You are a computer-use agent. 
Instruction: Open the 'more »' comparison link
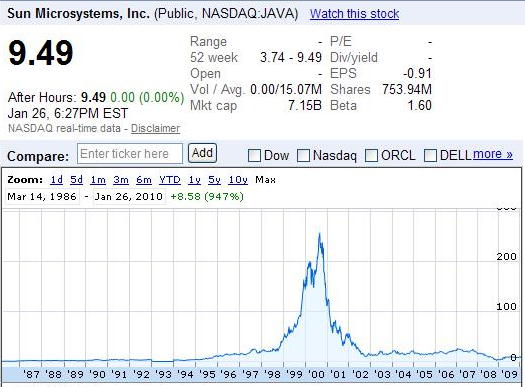tap(493, 154)
